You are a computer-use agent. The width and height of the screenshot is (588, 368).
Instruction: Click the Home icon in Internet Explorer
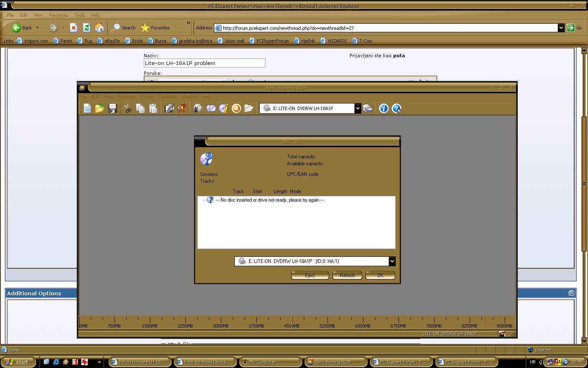[x=99, y=28]
